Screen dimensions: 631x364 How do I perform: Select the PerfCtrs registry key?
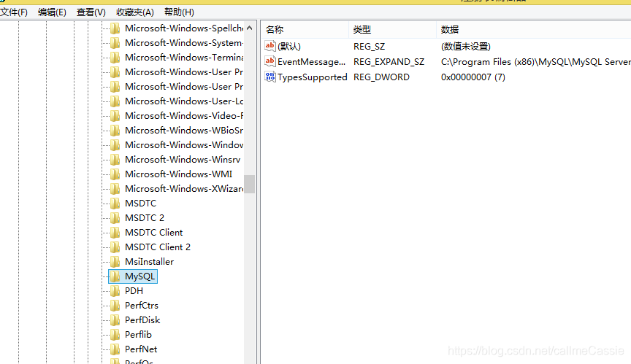tap(142, 306)
